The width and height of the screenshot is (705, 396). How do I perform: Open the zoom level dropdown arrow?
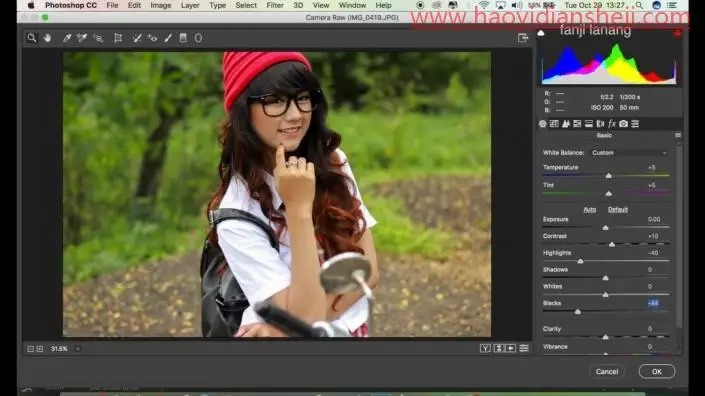coord(78,349)
